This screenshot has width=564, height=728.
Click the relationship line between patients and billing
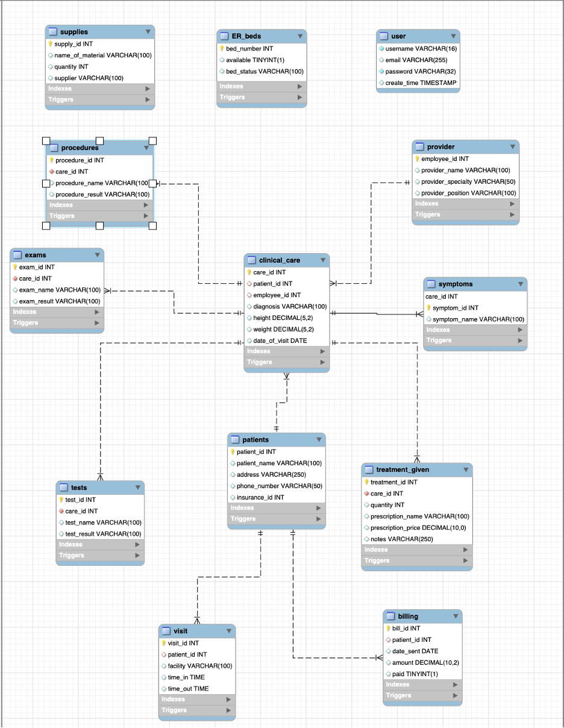coord(293,603)
